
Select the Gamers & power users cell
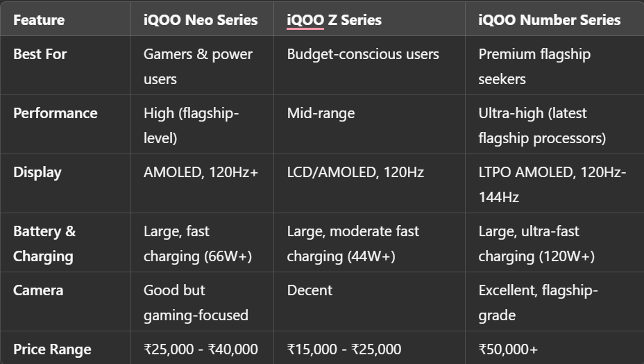click(x=198, y=66)
